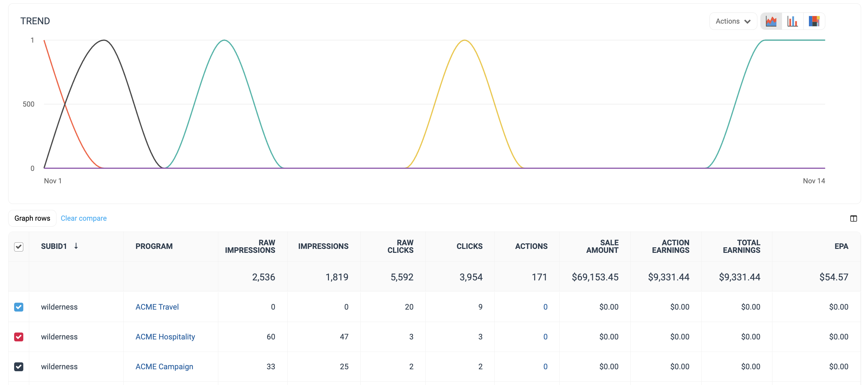Open the column chooser icon
868x385 pixels.
853,218
